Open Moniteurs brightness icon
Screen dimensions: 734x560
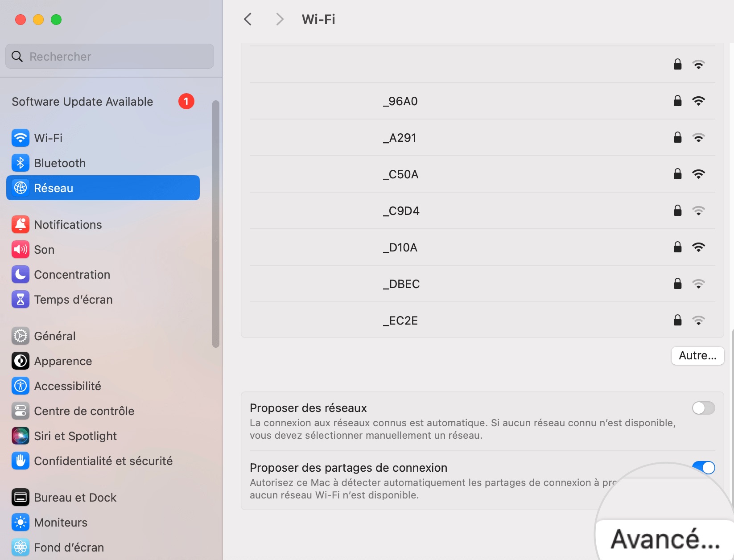click(x=21, y=522)
